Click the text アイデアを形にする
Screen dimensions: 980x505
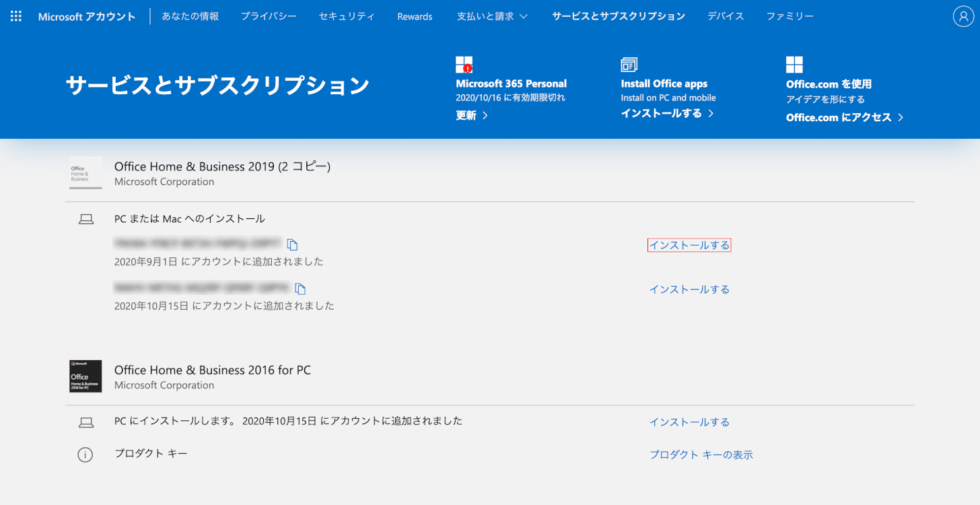pos(825,99)
